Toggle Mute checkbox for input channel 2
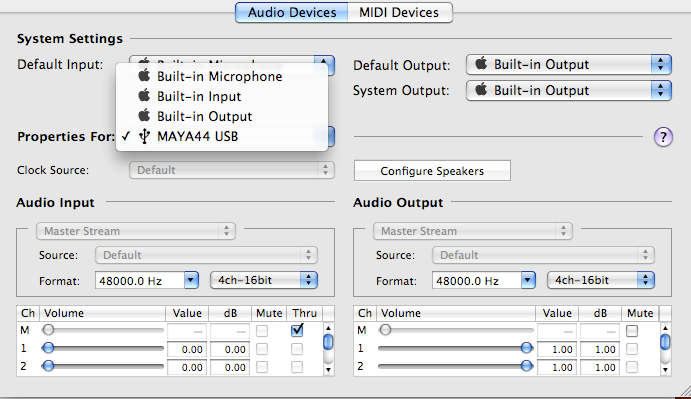 [x=262, y=367]
